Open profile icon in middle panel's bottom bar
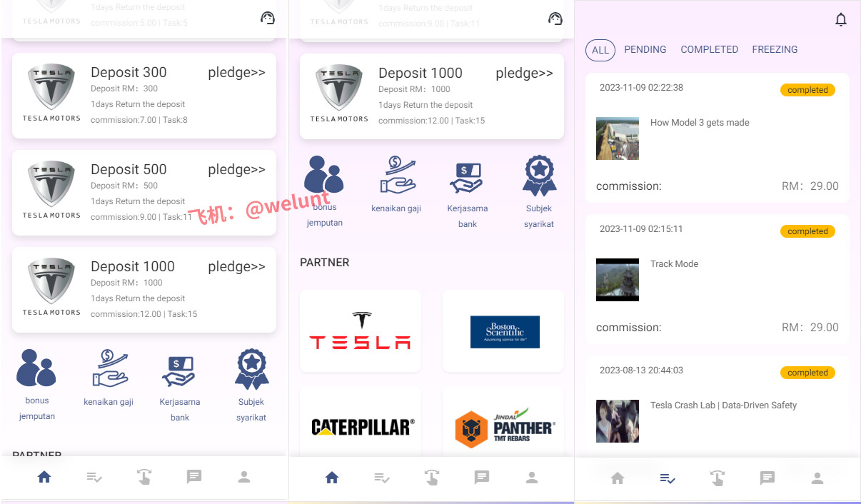 532,478
